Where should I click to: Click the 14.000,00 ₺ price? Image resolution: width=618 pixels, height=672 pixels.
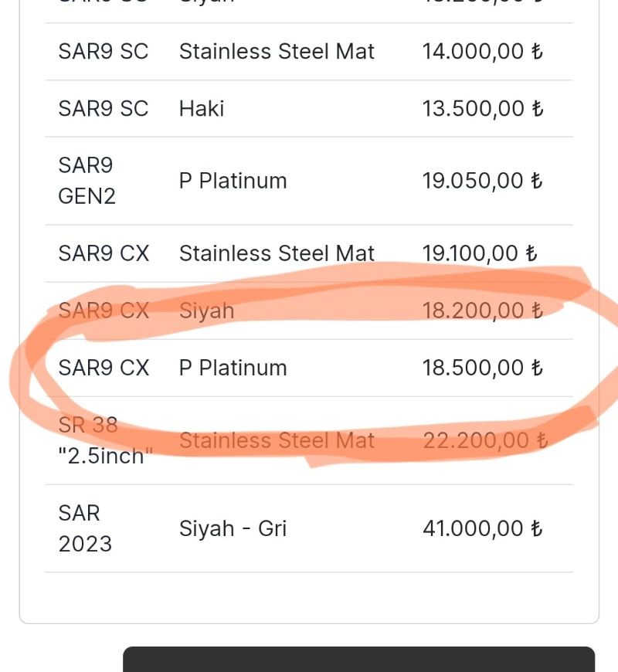click(x=483, y=52)
